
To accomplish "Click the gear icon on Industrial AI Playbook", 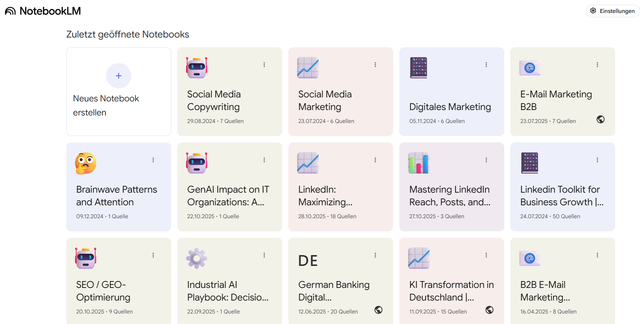I will tap(196, 258).
